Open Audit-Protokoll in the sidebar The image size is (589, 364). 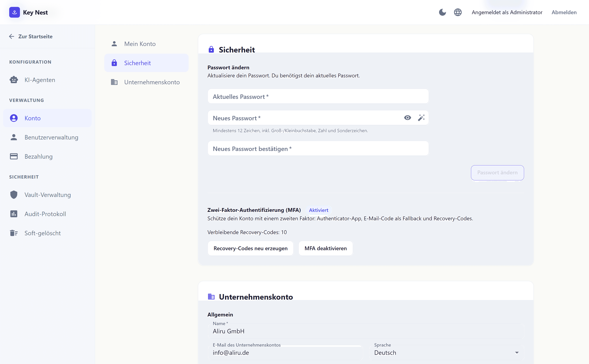[48, 214]
